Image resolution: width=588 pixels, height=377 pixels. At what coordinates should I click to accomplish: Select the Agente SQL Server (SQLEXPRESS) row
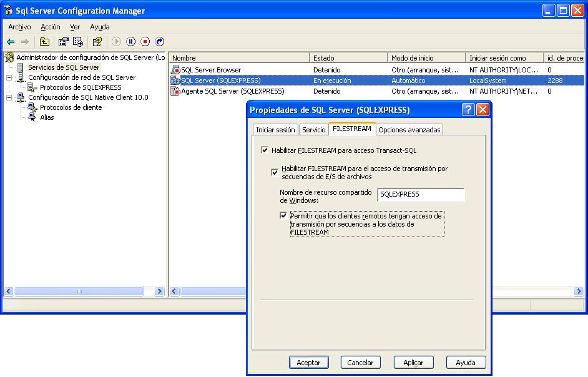click(376, 91)
